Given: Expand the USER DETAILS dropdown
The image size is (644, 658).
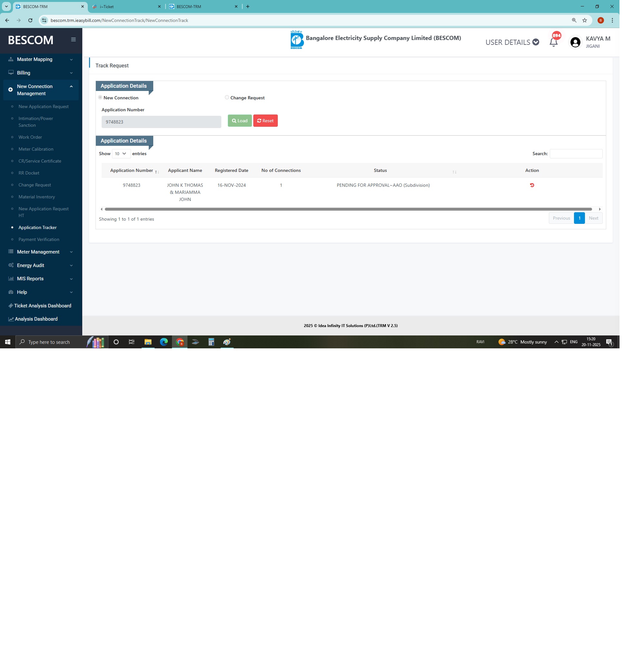Looking at the screenshot, I should 512,42.
